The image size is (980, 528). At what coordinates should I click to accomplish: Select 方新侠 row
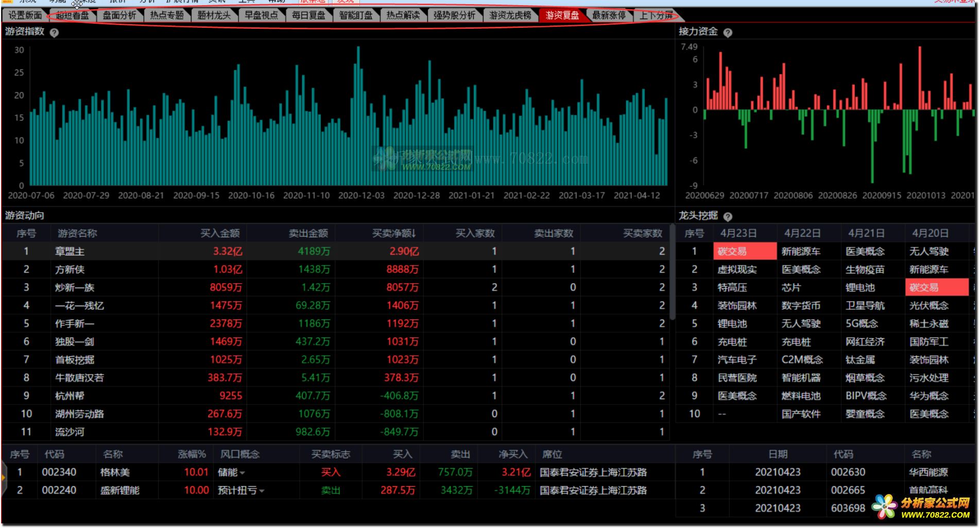(335, 270)
